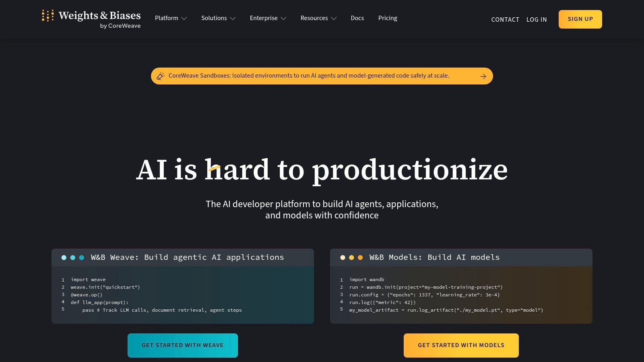Select the Log In link
The width and height of the screenshot is (644, 362).
point(537,20)
